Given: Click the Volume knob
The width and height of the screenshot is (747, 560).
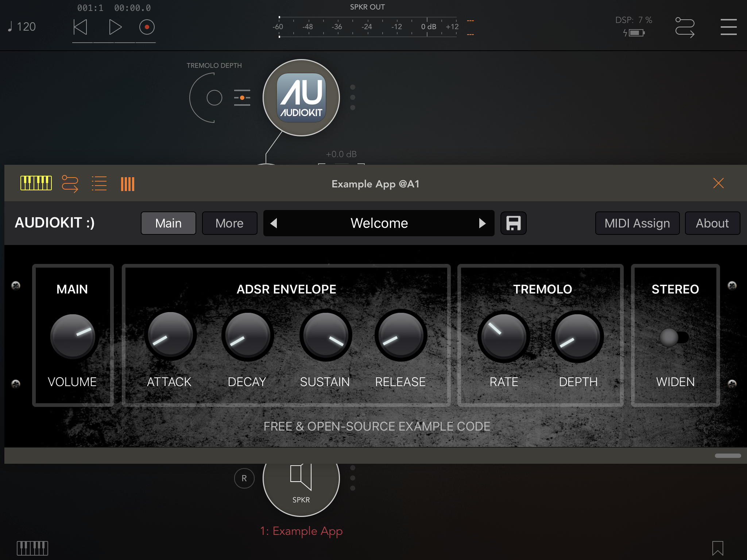Looking at the screenshot, I should pyautogui.click(x=73, y=337).
